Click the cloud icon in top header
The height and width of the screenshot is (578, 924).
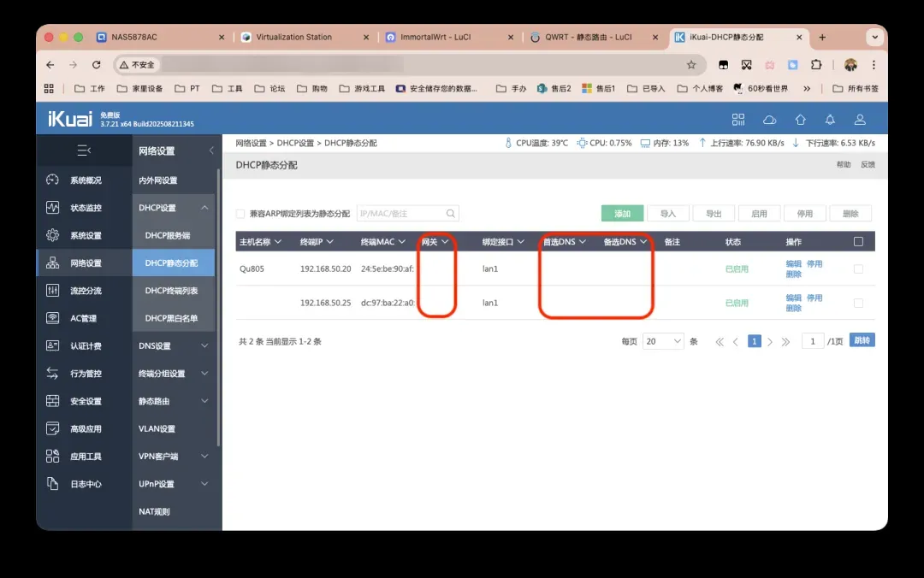(x=769, y=120)
